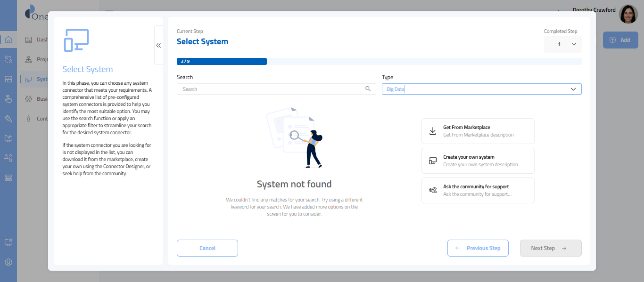Click the download icon on Get From Marketplace
The width and height of the screenshot is (644, 282).
pyautogui.click(x=433, y=131)
